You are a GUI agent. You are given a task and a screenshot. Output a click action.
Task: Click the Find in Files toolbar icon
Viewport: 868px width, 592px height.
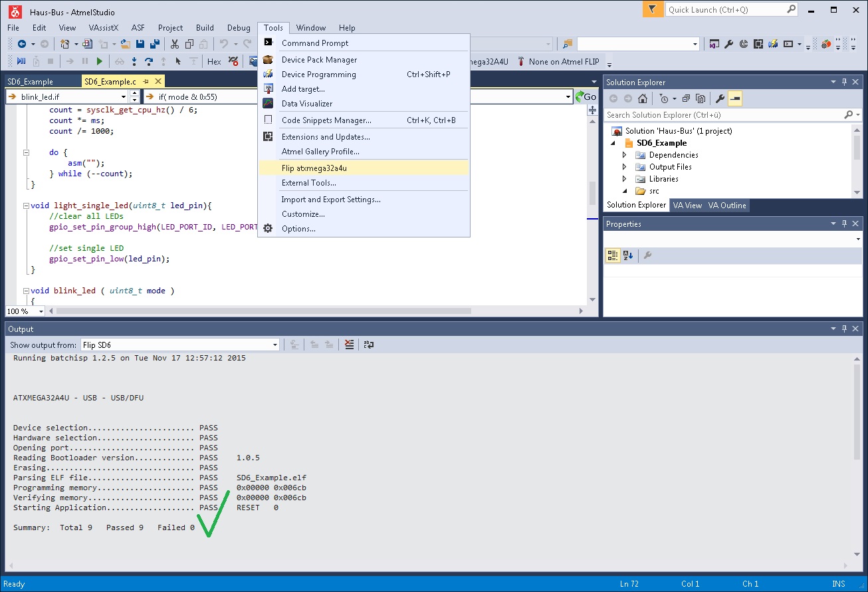[567, 44]
